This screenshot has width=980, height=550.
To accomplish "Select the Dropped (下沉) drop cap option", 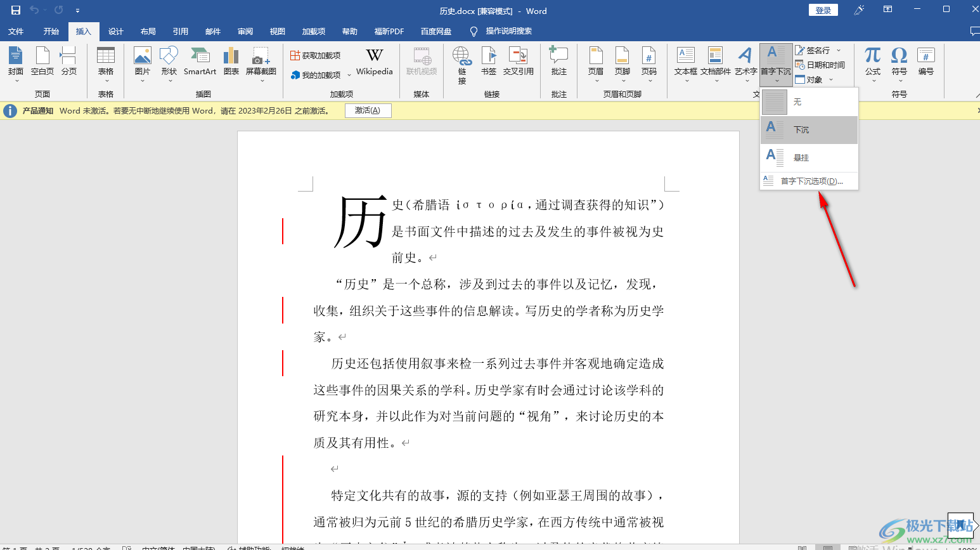I will (809, 130).
